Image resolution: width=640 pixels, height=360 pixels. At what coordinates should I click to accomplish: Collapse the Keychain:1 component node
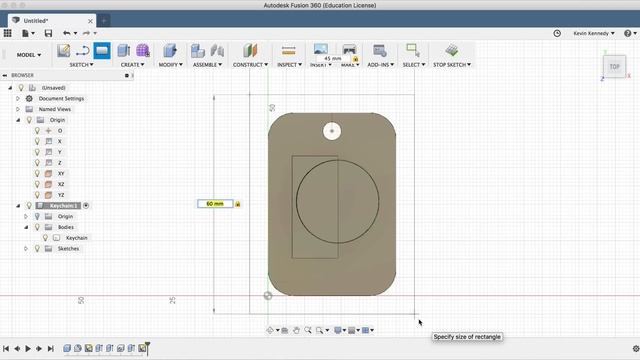[18, 206]
